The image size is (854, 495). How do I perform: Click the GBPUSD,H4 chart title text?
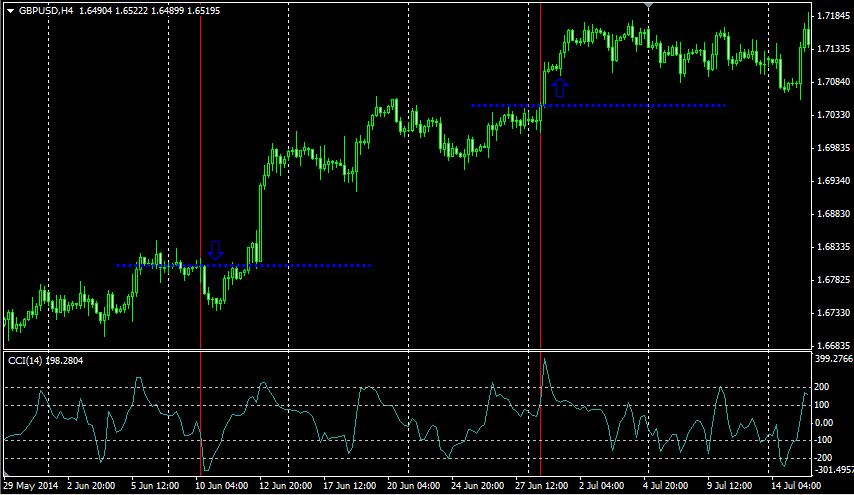pos(46,11)
